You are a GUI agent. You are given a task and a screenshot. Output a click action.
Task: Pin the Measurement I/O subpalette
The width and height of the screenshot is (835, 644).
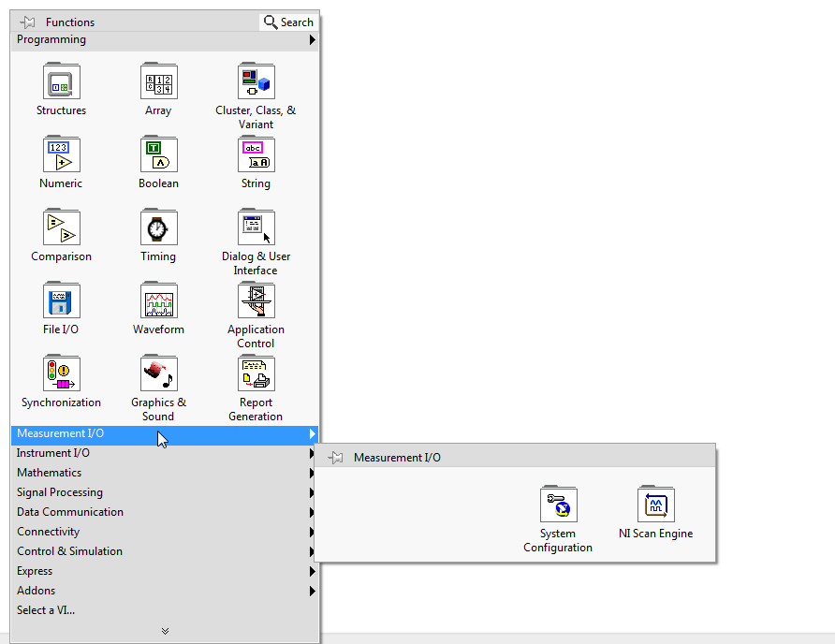(335, 458)
